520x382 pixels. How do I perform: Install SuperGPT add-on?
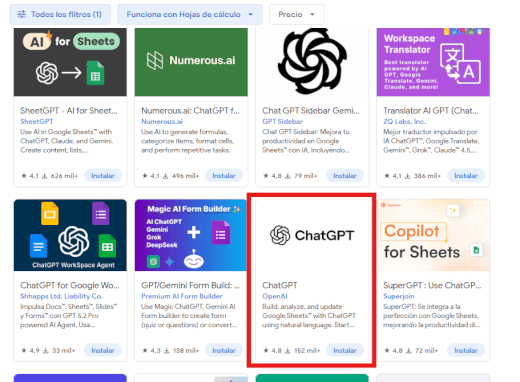tap(466, 350)
